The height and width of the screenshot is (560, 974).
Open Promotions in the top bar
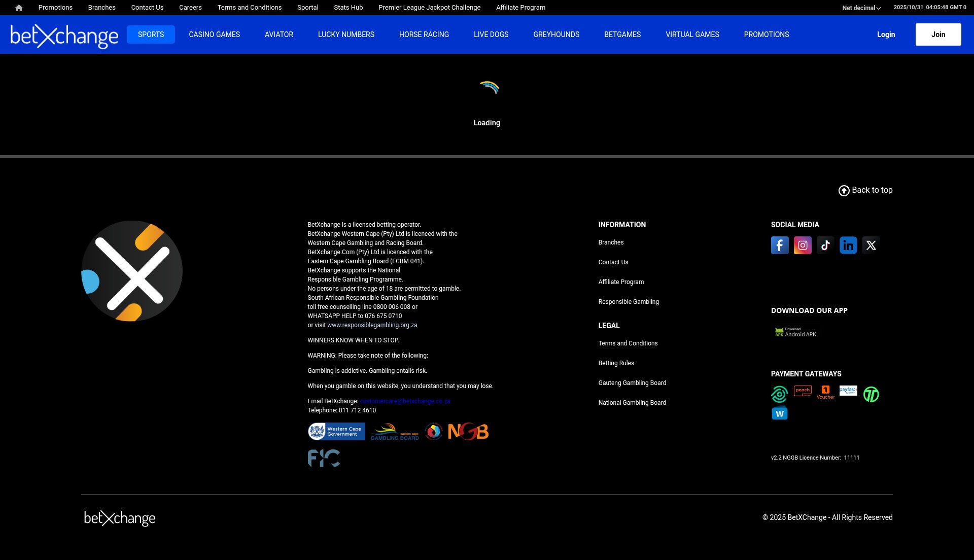pos(55,8)
